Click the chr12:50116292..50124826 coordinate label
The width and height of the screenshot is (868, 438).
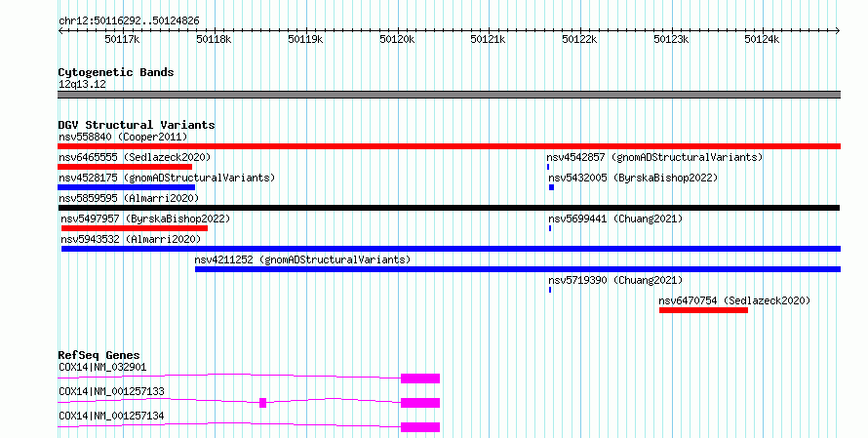click(x=129, y=21)
